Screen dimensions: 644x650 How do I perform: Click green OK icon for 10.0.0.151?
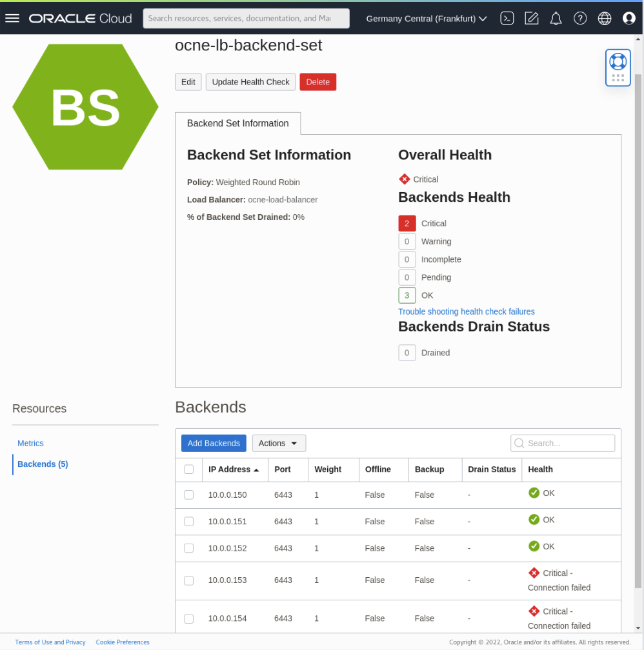point(534,519)
